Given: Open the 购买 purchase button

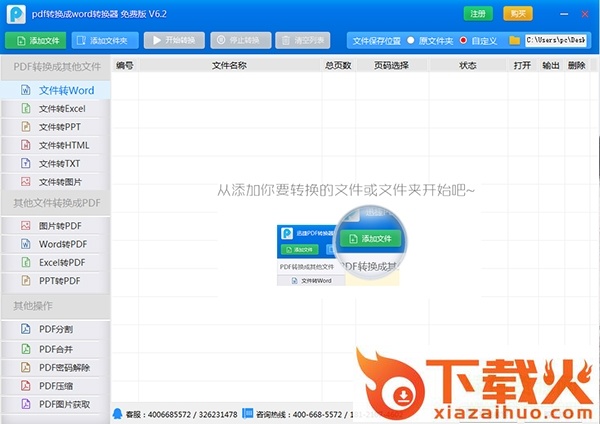Looking at the screenshot, I should pyautogui.click(x=518, y=14).
